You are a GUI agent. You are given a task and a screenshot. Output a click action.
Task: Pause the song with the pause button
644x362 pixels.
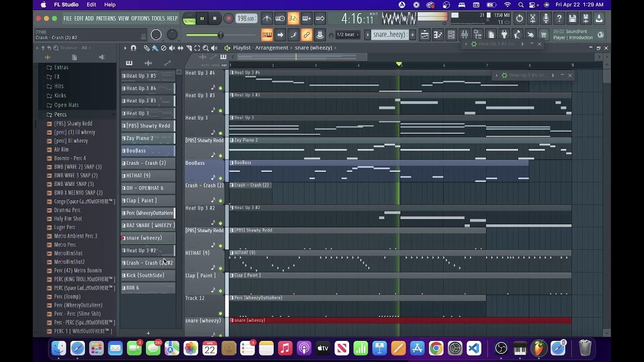[202, 19]
